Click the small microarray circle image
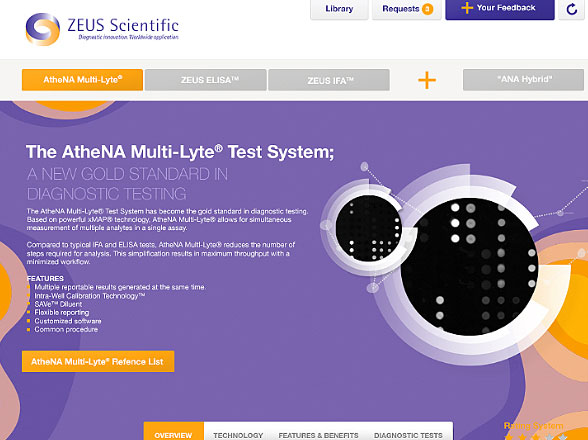The width and height of the screenshot is (588, 440). (x=368, y=228)
